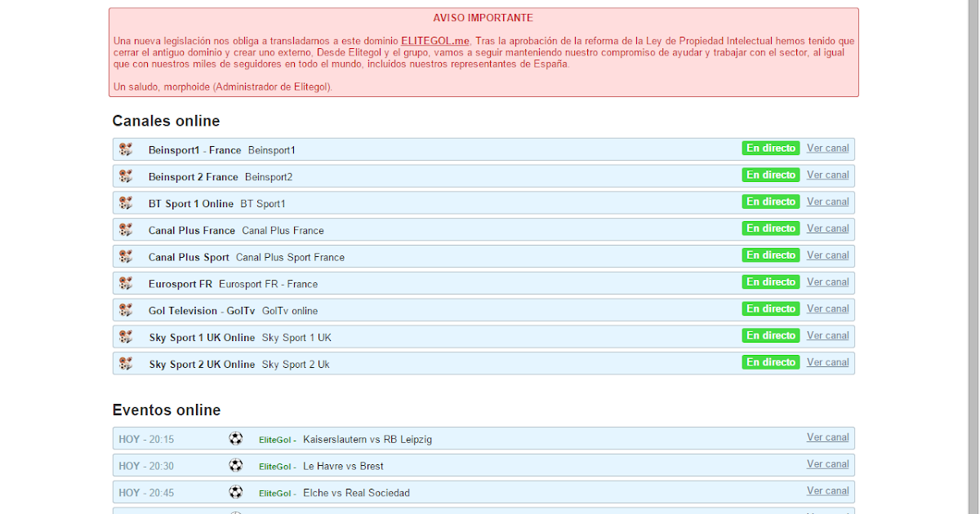
Task: Open Ver canal link for BT Sport 1 Online
Action: pos(827,202)
